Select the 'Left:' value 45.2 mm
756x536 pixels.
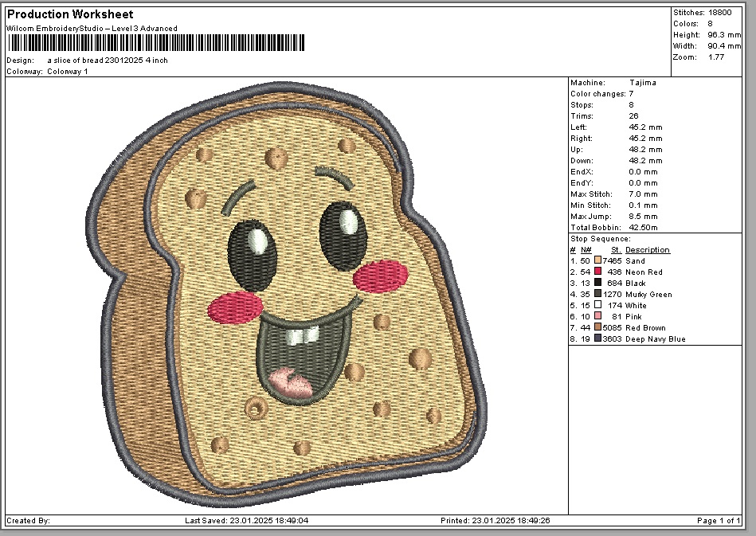(x=645, y=127)
